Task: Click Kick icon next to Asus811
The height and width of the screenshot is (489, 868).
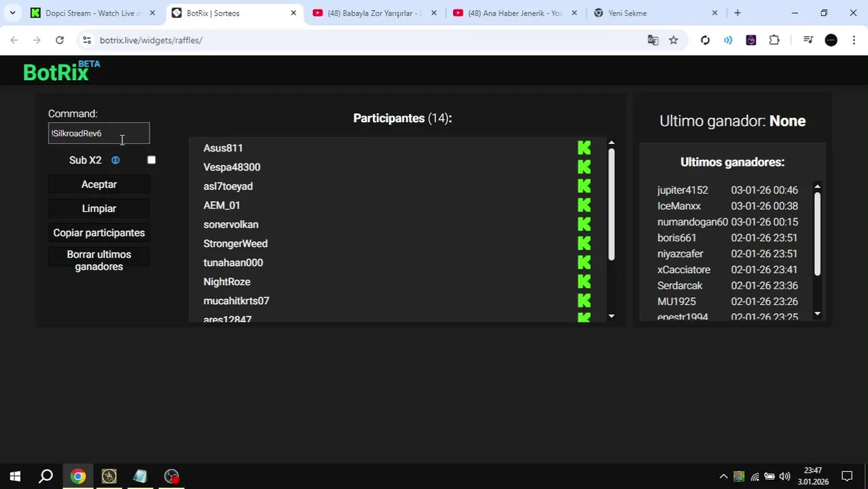Action: (x=584, y=148)
